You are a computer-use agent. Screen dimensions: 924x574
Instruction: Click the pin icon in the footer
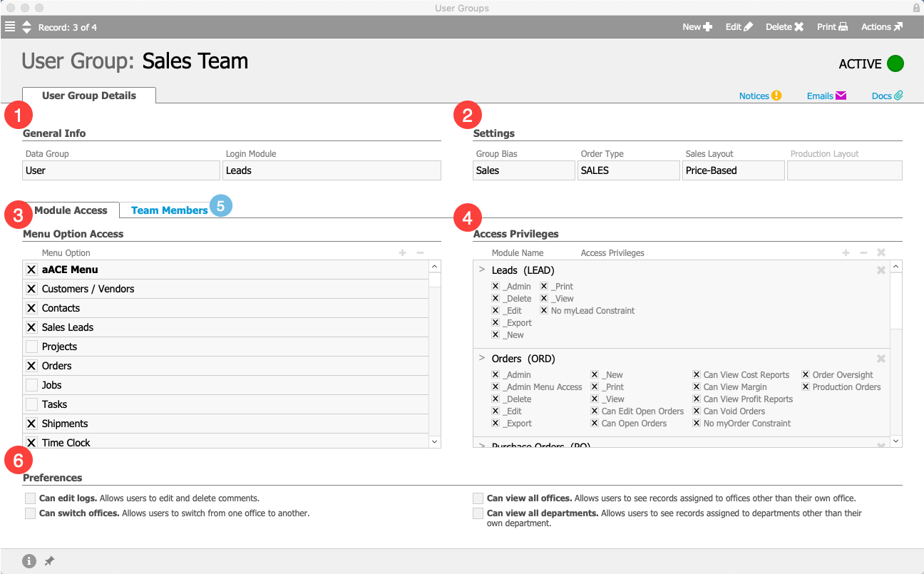pos(49,561)
